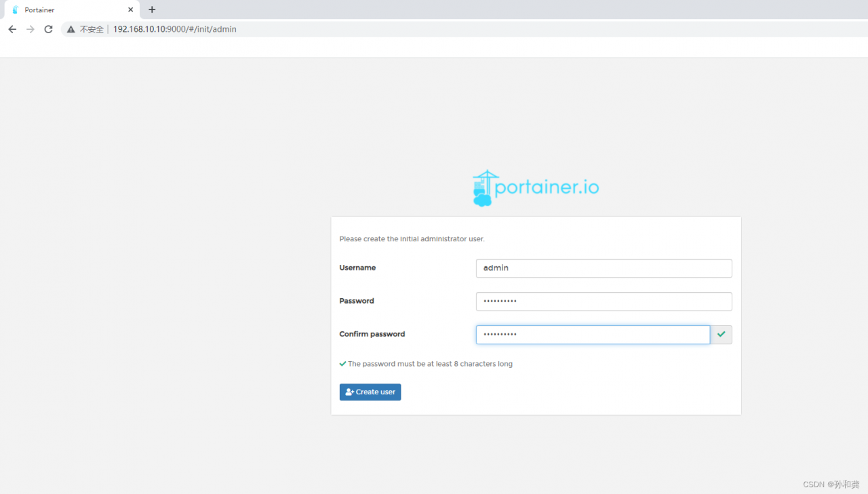Focus the Password input field
This screenshot has width=868, height=494.
(x=604, y=302)
